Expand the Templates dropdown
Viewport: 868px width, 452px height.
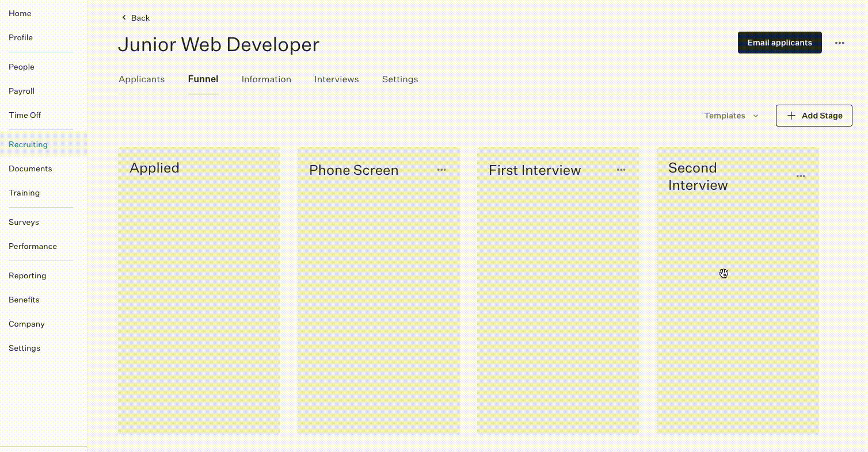tap(731, 116)
